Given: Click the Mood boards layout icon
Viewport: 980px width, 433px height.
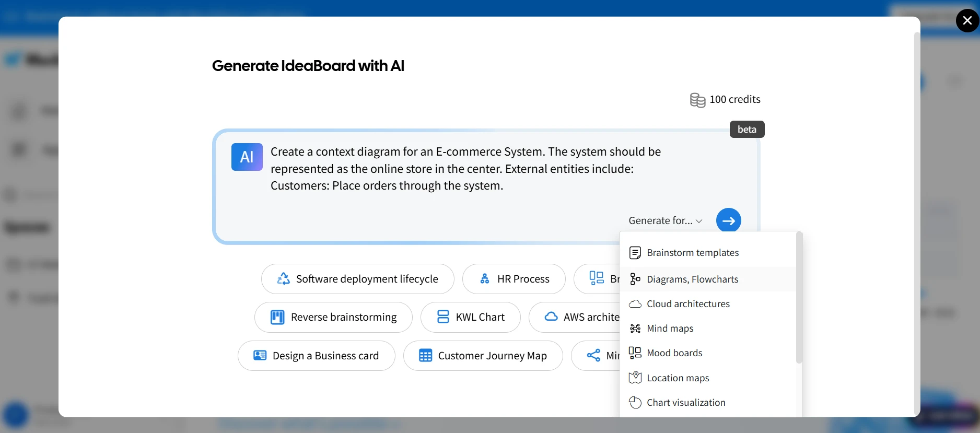Looking at the screenshot, I should tap(635, 353).
